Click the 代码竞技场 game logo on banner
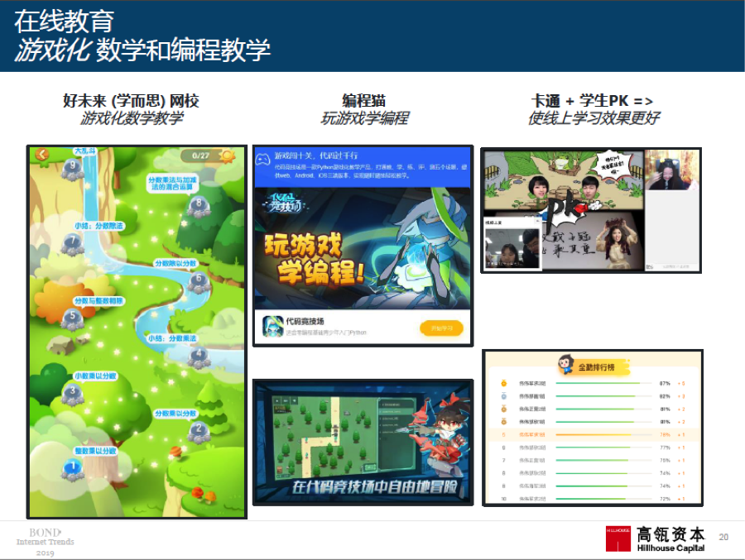This screenshot has height=560, width=745. (284, 203)
